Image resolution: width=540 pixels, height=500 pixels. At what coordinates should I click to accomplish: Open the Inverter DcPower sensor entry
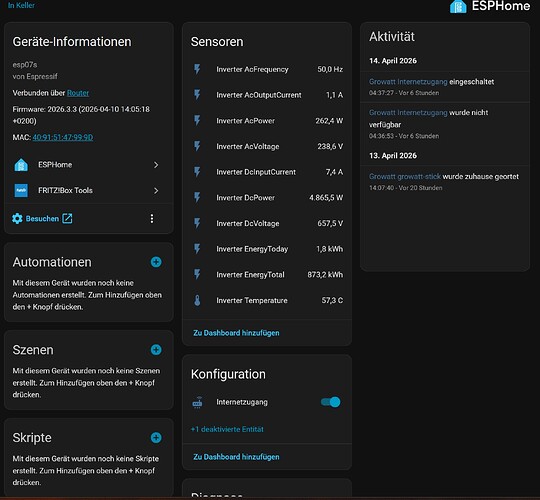point(267,198)
